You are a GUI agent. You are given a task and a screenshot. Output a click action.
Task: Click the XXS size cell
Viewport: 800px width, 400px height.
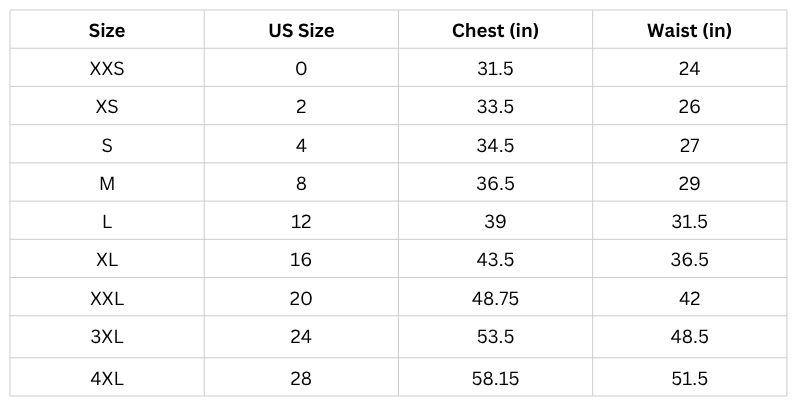107,69
